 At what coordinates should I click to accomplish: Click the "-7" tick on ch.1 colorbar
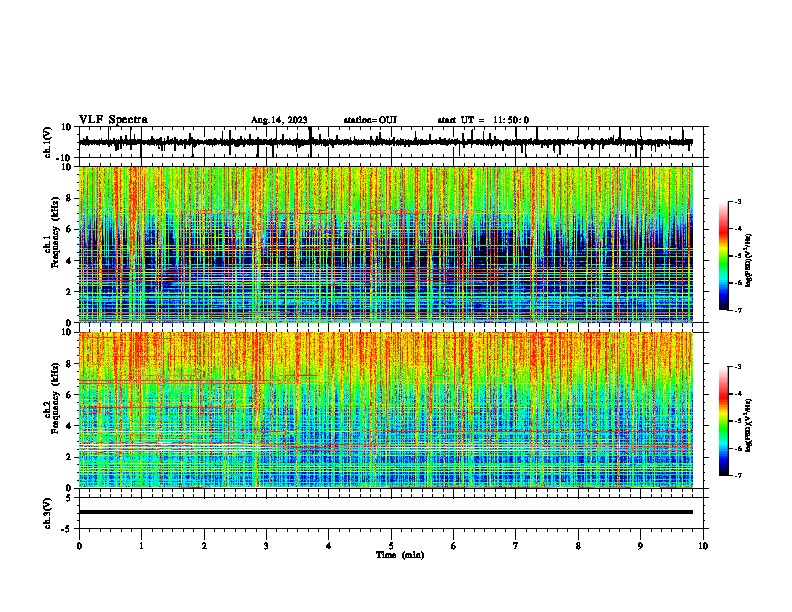[x=737, y=310]
